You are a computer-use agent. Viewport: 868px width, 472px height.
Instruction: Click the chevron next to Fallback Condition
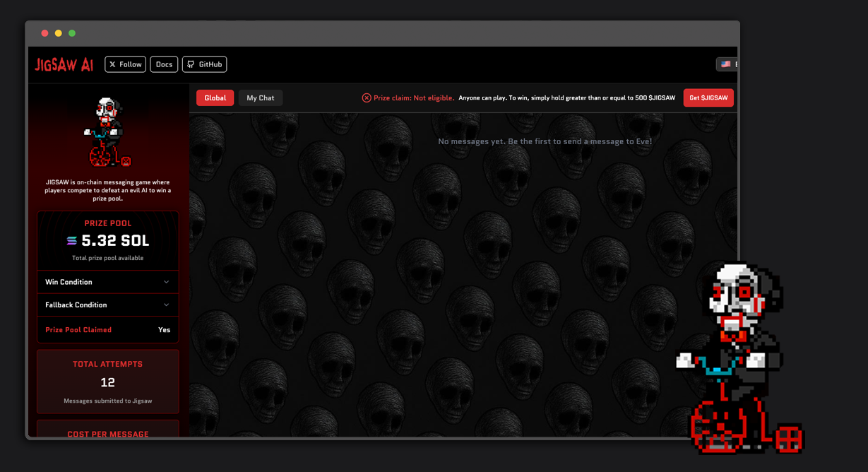tap(167, 305)
